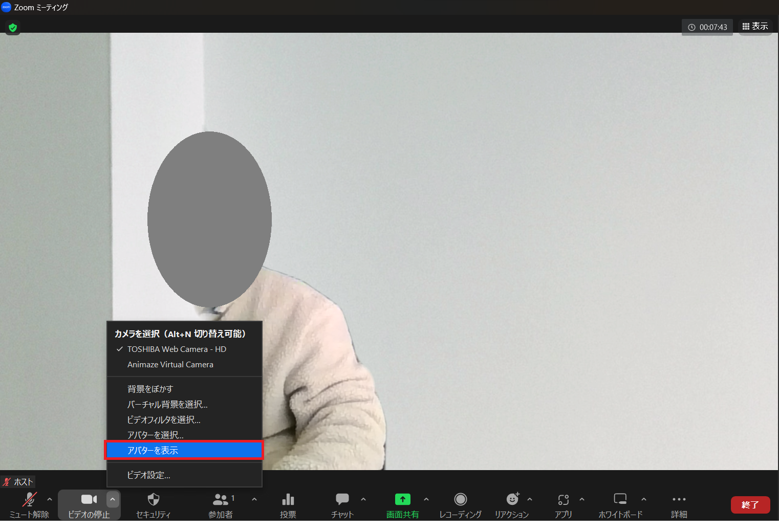Screen dimensions: 779x532
Task: Start recording (レコーディング)
Action: pyautogui.click(x=460, y=500)
